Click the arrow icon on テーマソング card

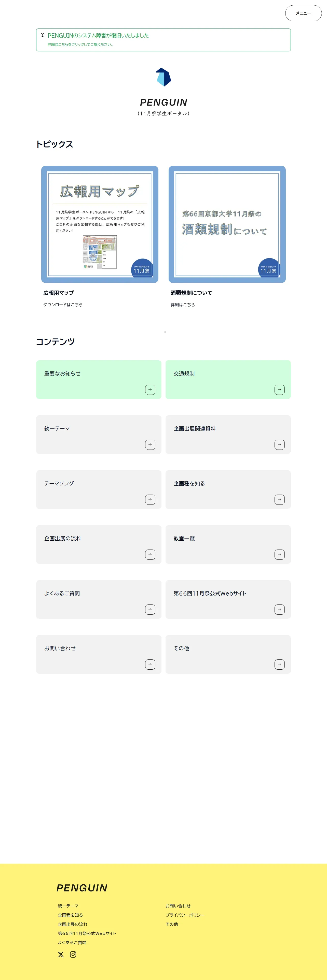pyautogui.click(x=150, y=499)
